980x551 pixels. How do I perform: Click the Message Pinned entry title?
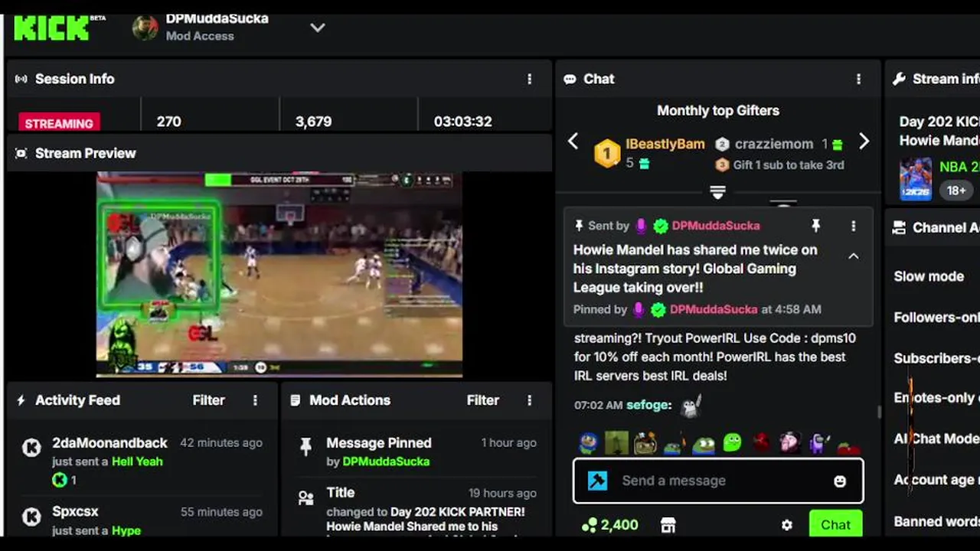[x=378, y=443]
